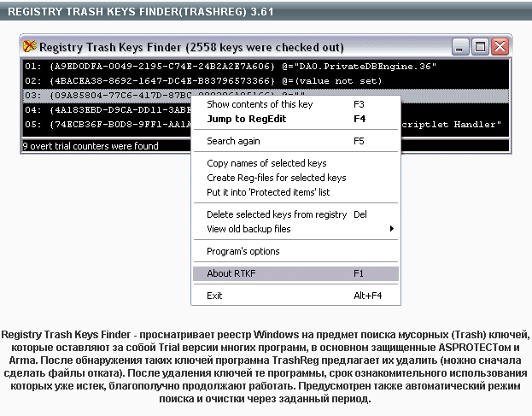532x416 pixels.
Task: Select key row 02 with value not set
Action: 266,81
